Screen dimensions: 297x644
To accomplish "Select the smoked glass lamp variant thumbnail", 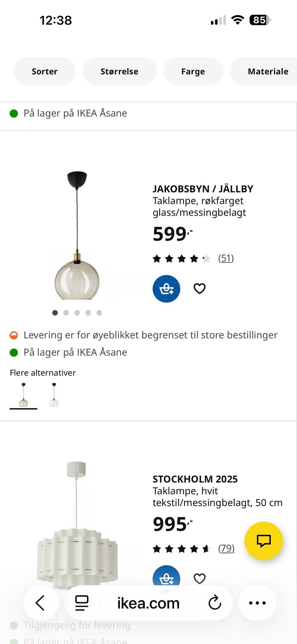I will pyautogui.click(x=24, y=395).
